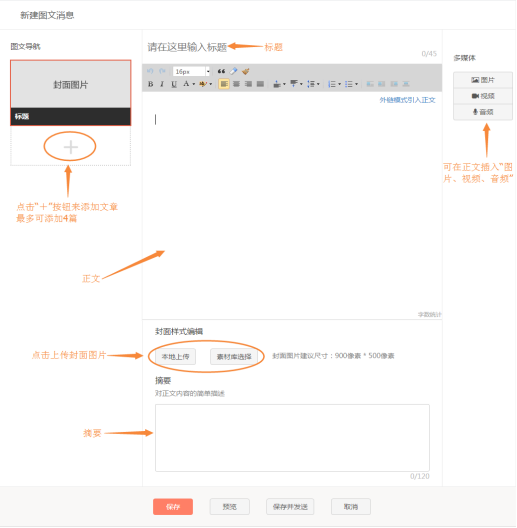Insert a blockquote with the quote icon
Viewport: 517px width, 528px height.
[x=221, y=71]
